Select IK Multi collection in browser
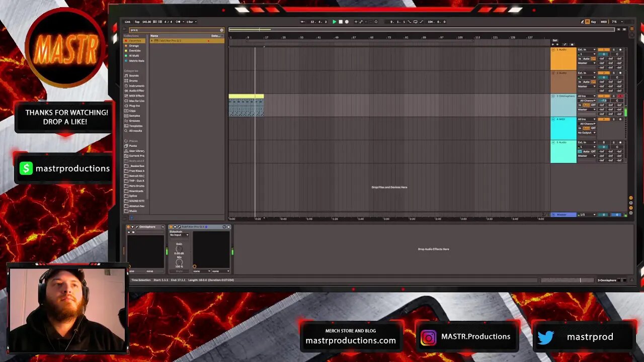644x362 pixels. [134, 56]
